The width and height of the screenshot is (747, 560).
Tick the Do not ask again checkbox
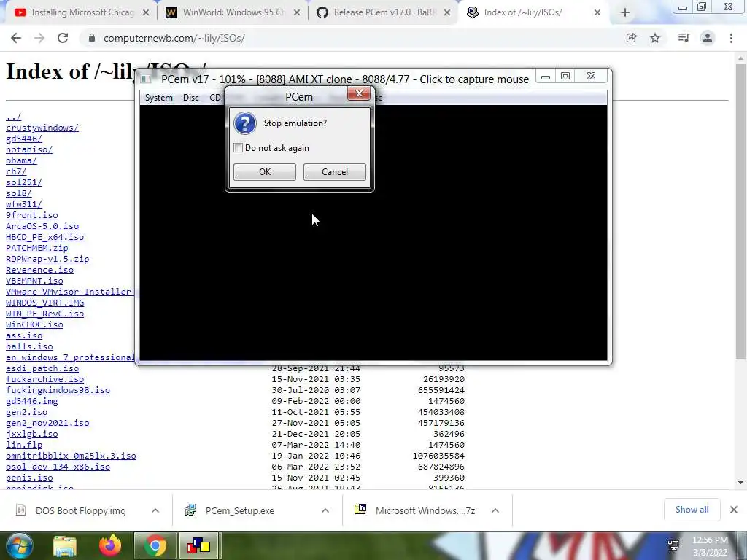click(x=239, y=148)
